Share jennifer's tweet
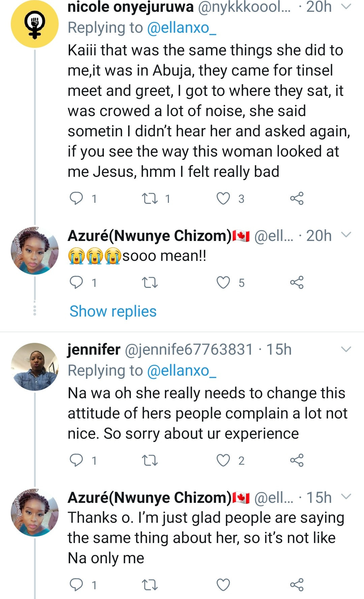The width and height of the screenshot is (364, 599). pos(297,460)
